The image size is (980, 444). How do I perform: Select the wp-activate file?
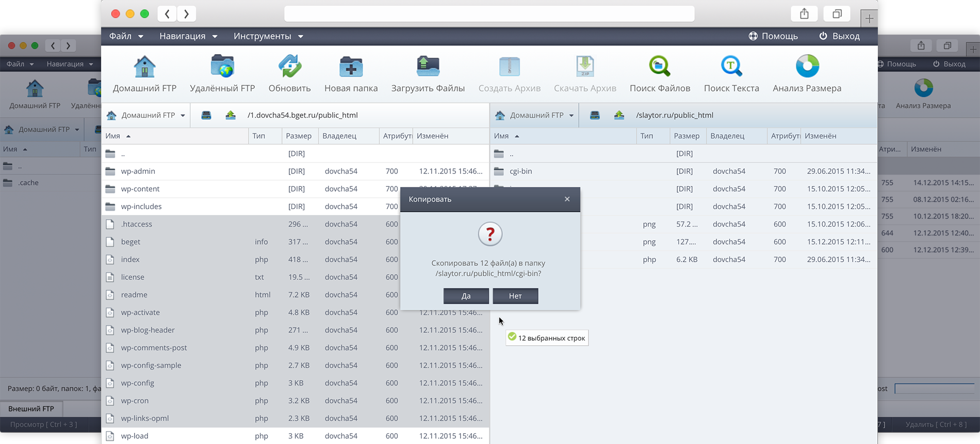pos(296,312)
